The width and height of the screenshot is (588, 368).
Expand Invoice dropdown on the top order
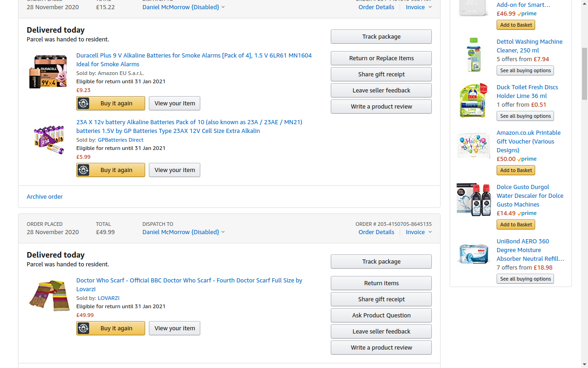pos(418,7)
